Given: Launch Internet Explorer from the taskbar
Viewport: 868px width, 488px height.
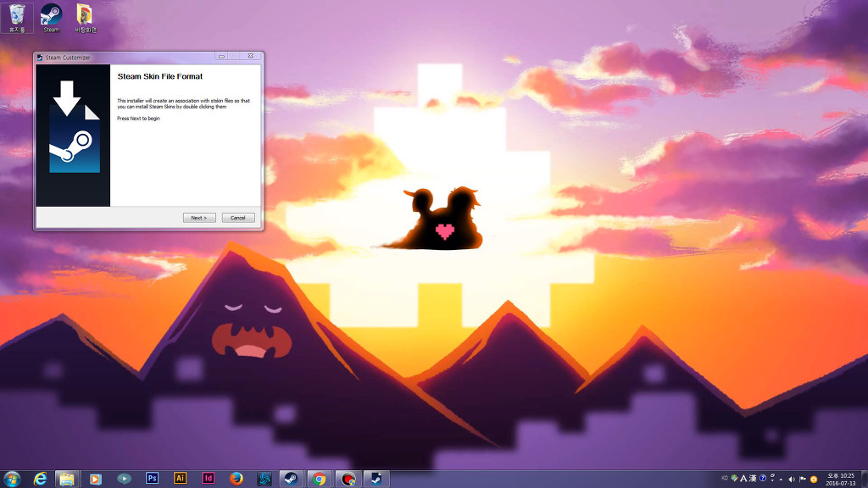Looking at the screenshot, I should pyautogui.click(x=40, y=479).
